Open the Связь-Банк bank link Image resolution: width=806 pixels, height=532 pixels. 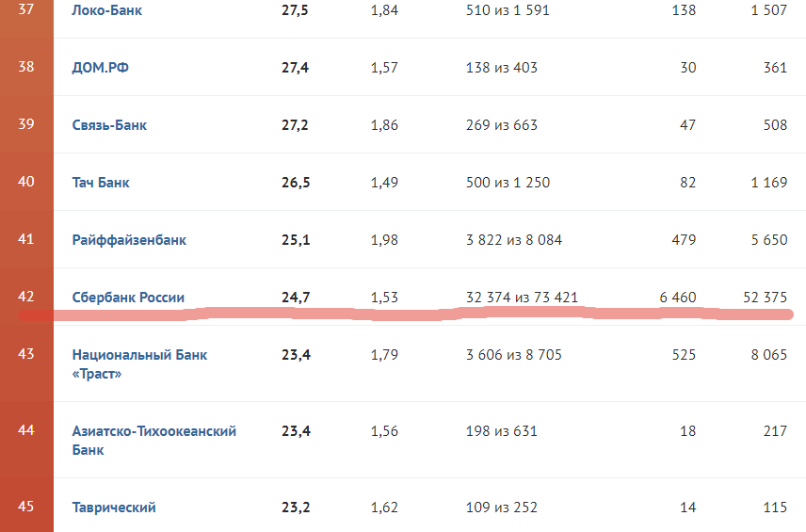pos(109,125)
